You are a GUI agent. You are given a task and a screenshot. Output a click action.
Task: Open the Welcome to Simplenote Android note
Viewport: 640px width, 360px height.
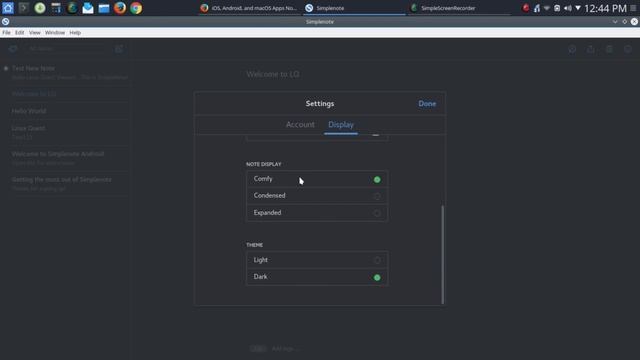(65, 158)
